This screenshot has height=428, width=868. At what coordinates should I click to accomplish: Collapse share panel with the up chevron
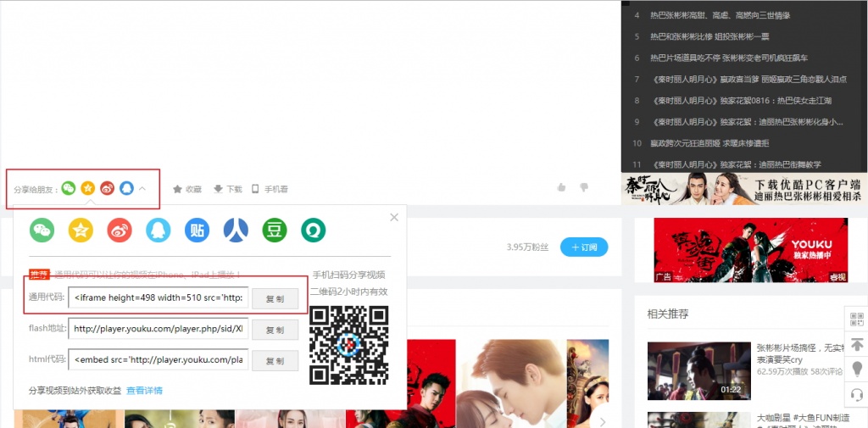(142, 189)
